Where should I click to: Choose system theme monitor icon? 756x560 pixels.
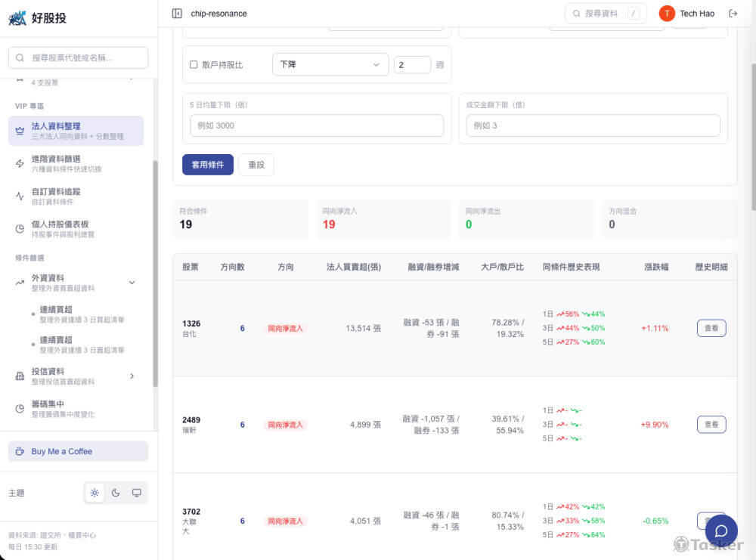[x=137, y=493]
